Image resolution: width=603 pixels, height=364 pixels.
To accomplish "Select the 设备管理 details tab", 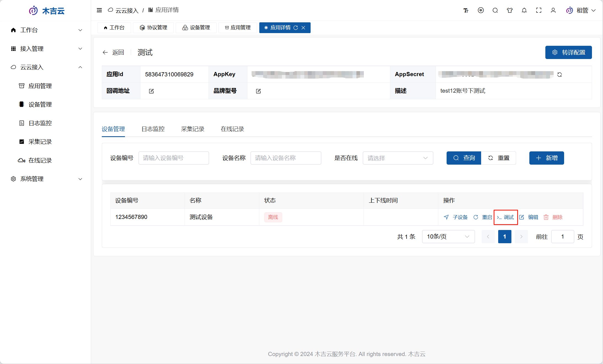I will (113, 129).
